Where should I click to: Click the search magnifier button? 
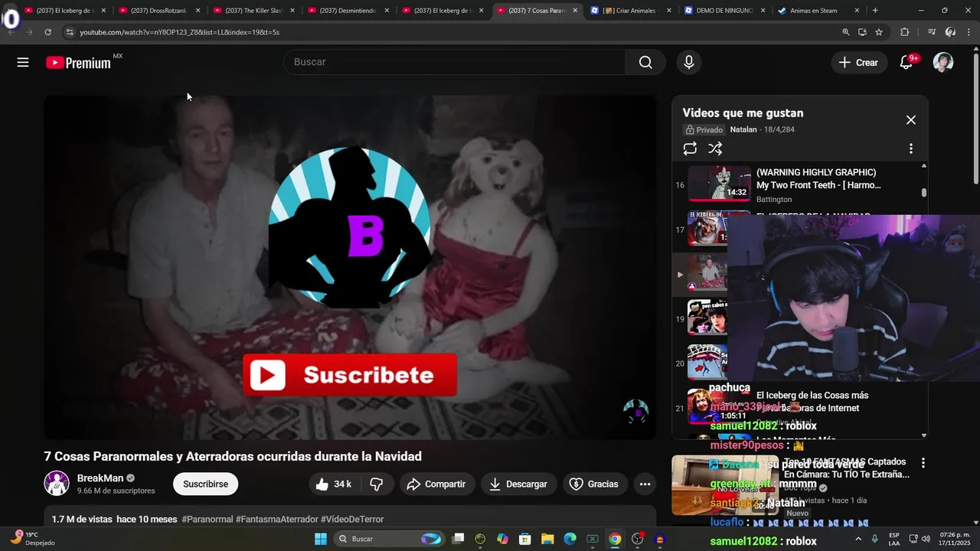tap(645, 63)
